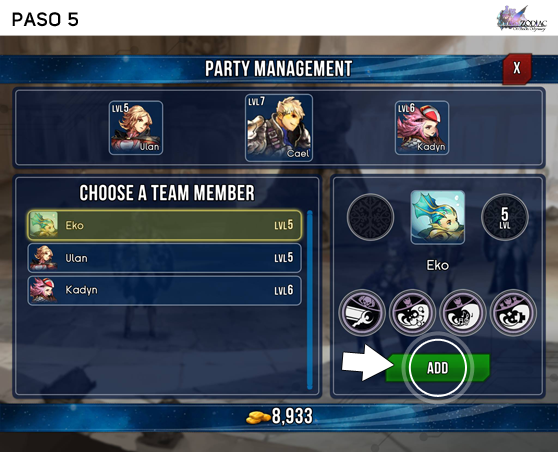Click Eko's fourth skill icon with cross
This screenshot has width=558, height=452.
tap(513, 313)
